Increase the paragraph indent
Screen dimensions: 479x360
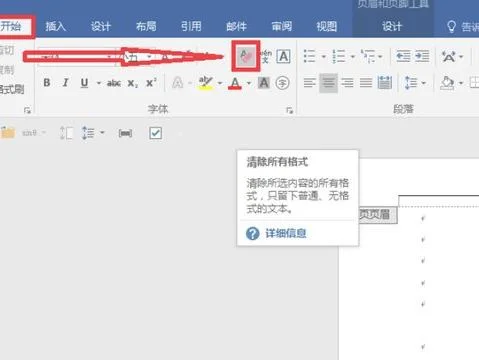coord(422,56)
